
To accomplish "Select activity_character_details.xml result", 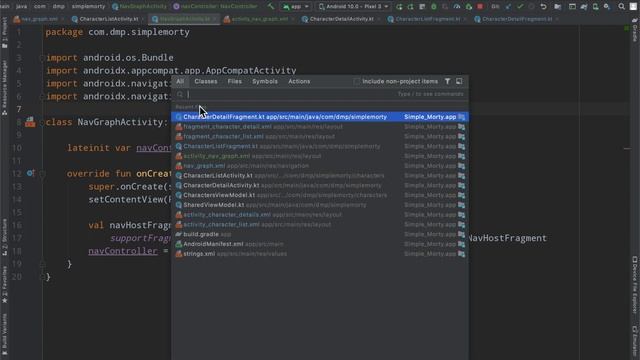I will pyautogui.click(x=320, y=215).
